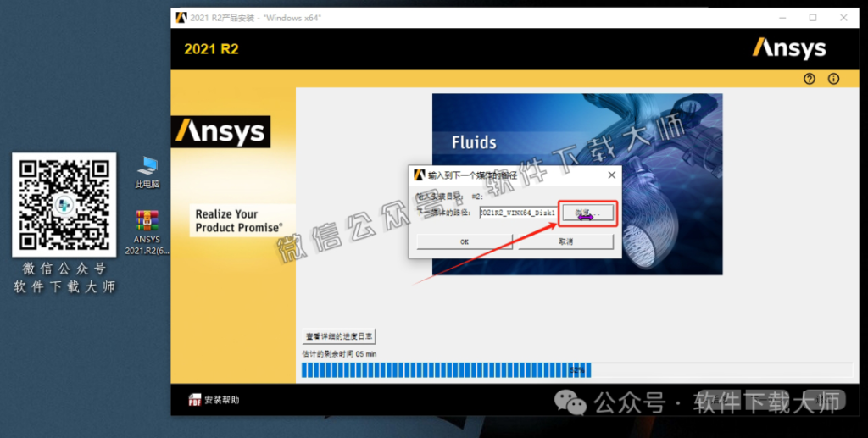Click the Ansys icon in the title bar

coord(181,18)
